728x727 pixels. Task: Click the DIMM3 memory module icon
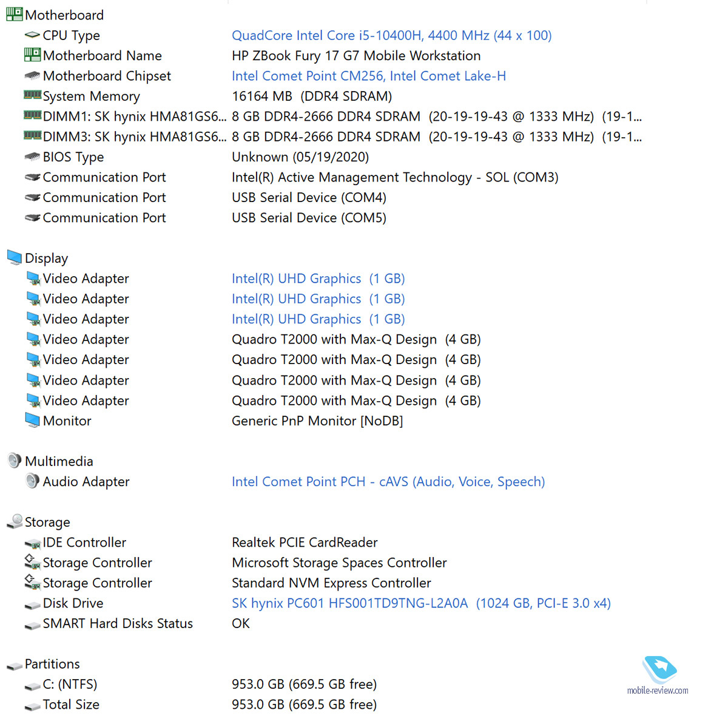point(32,135)
